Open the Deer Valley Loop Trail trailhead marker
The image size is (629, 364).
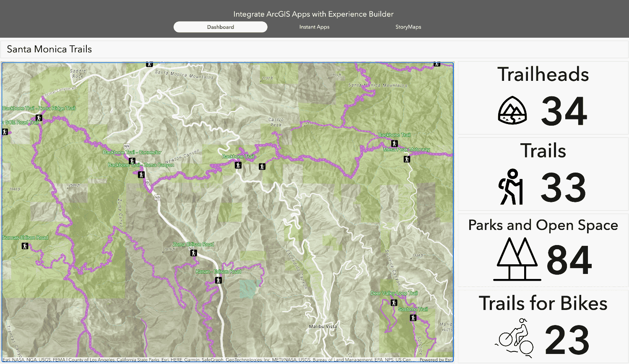coord(393,302)
